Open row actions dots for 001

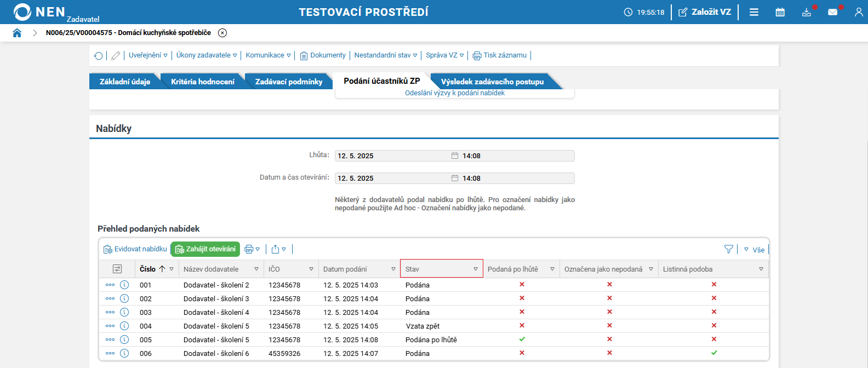(x=110, y=285)
